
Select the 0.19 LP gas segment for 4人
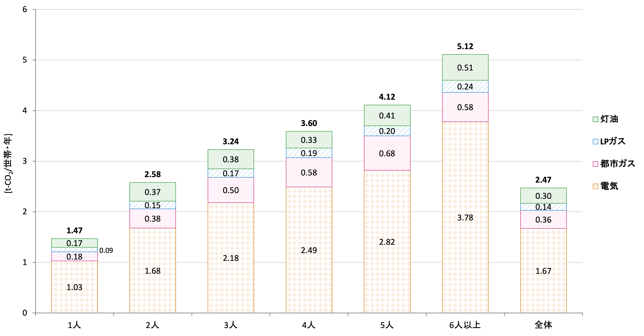(309, 153)
